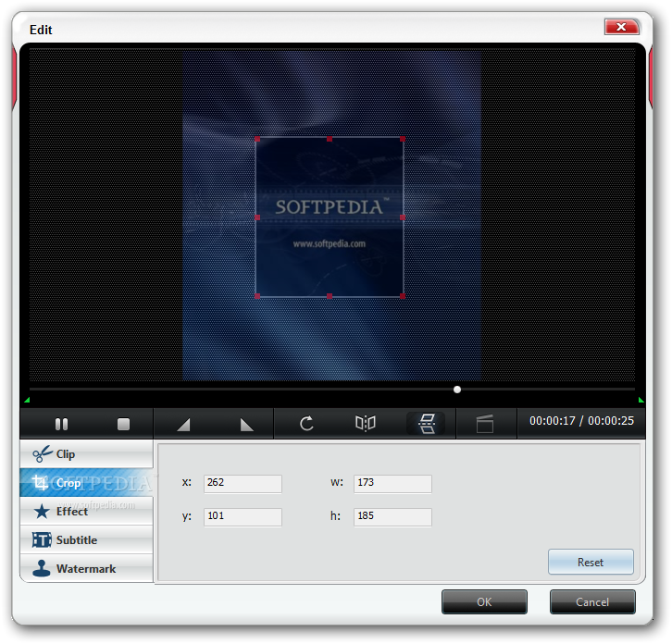
Task: Grab the bottom-center crop handle
Action: pyautogui.click(x=330, y=296)
